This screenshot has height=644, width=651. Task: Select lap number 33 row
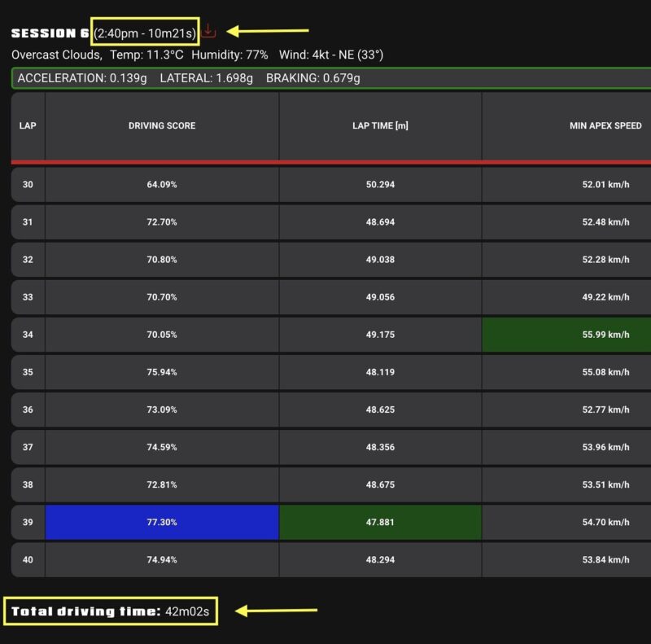tap(28, 297)
